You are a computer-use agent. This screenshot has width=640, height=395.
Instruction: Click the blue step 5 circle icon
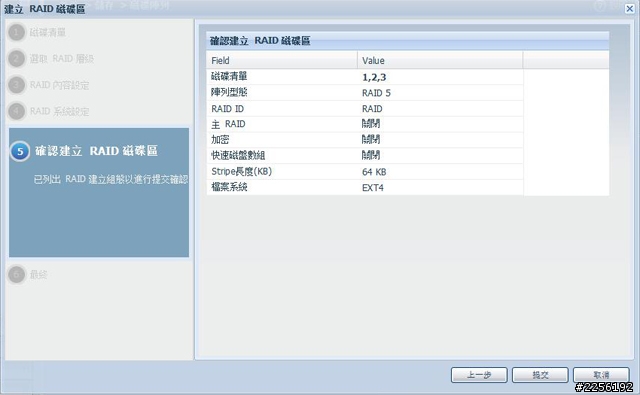(20, 151)
